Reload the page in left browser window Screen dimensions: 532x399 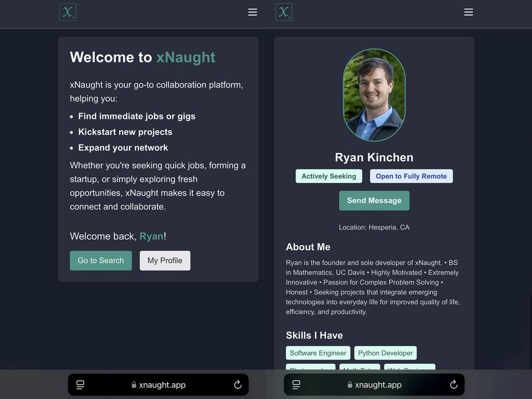coord(238,385)
